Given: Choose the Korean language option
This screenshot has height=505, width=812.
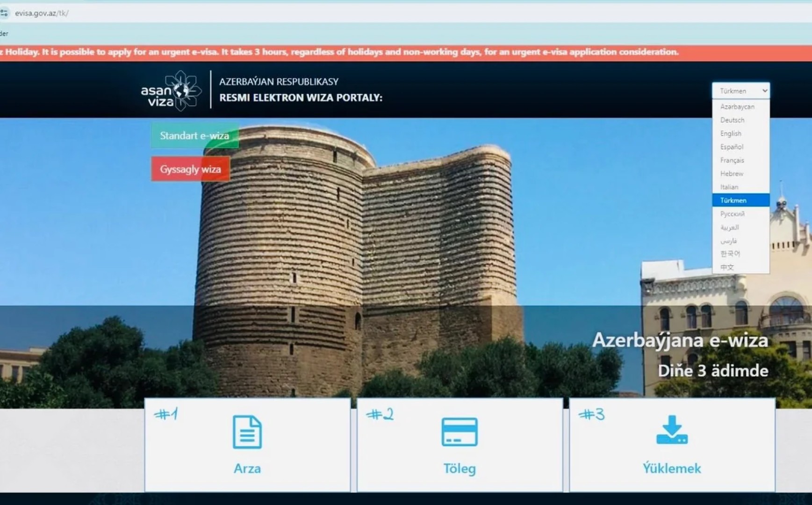Looking at the screenshot, I should click(x=730, y=254).
